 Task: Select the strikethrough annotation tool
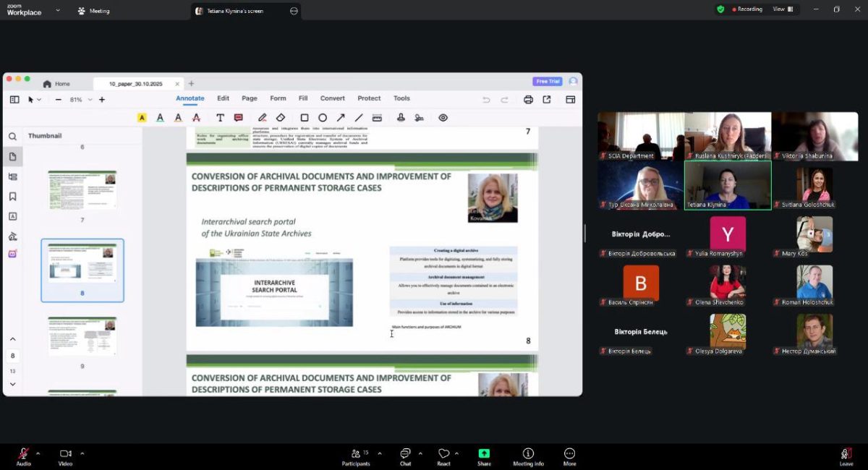(x=196, y=118)
